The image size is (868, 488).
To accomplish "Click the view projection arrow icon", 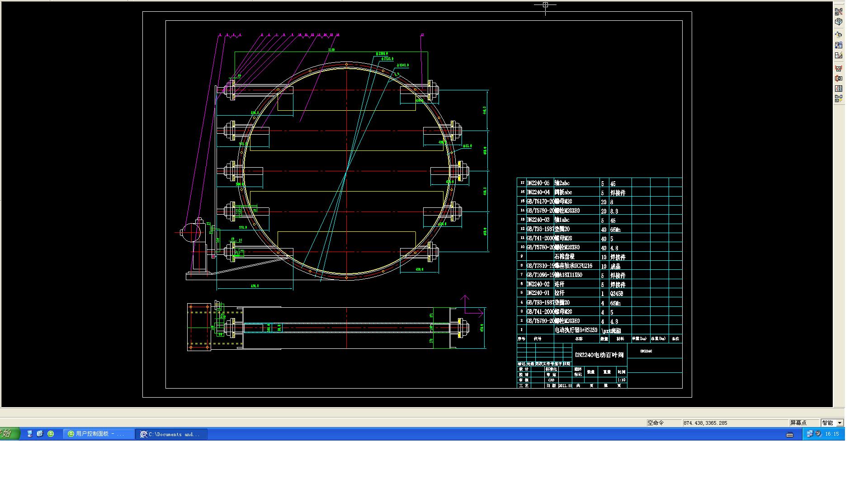I will tap(839, 34).
